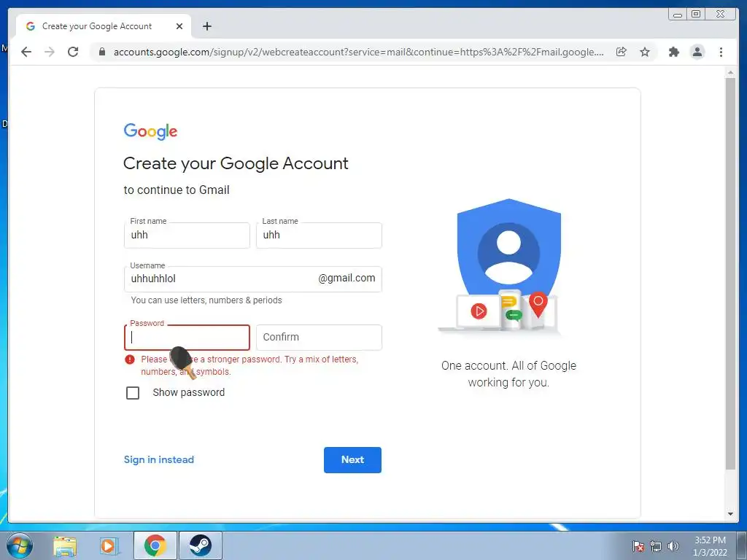Open a new tab with the plus button
This screenshot has height=560, width=747.
click(206, 26)
